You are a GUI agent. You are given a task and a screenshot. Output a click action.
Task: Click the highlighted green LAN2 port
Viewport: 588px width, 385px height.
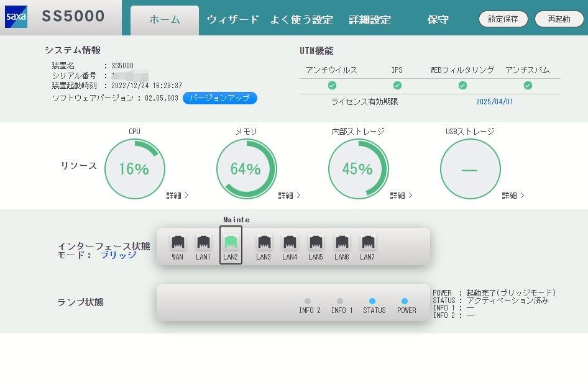click(x=231, y=242)
